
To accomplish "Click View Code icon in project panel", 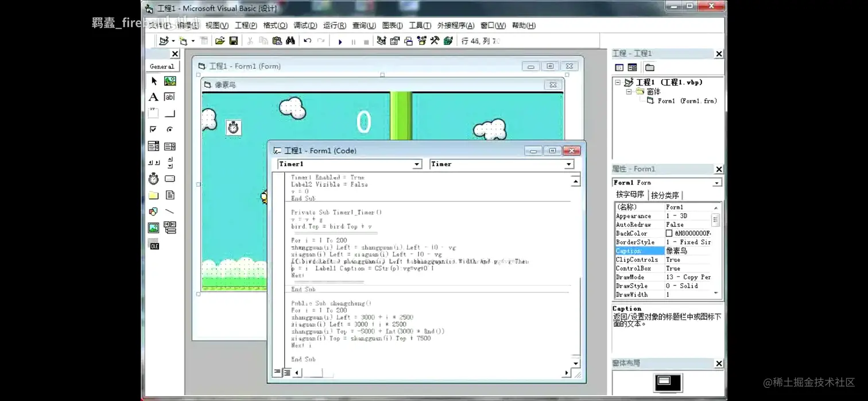I will click(619, 67).
